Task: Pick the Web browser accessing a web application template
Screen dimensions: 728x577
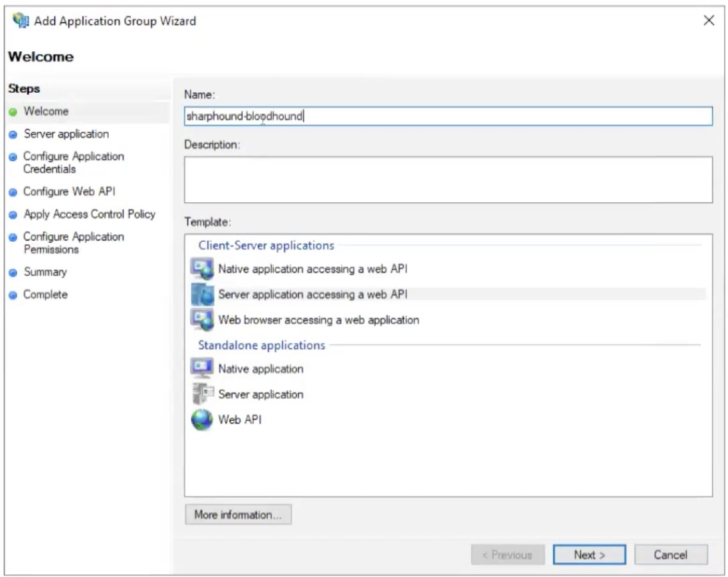Action: [319, 320]
